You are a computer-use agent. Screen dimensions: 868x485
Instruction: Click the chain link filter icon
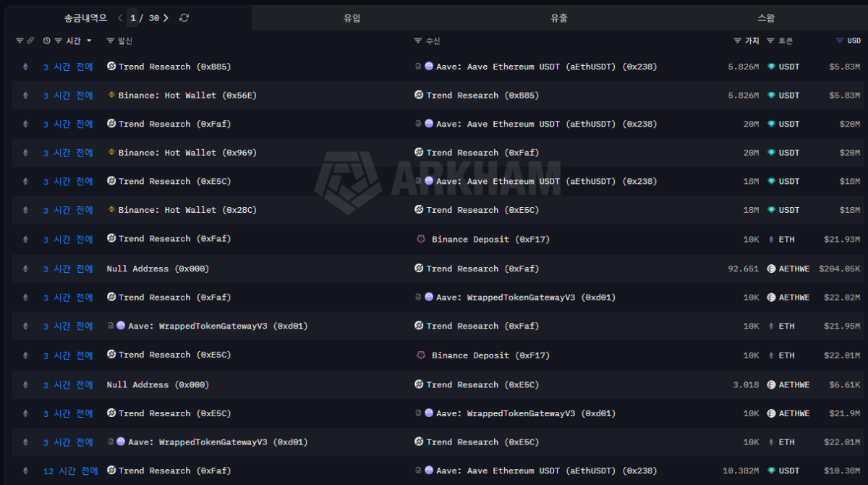[x=30, y=41]
